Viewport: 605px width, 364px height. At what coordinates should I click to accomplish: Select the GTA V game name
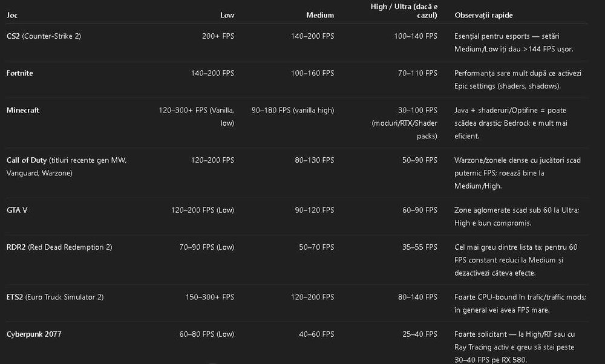pos(17,210)
